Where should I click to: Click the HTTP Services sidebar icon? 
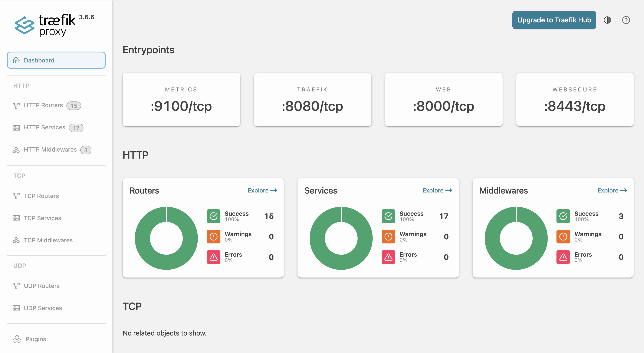16,128
